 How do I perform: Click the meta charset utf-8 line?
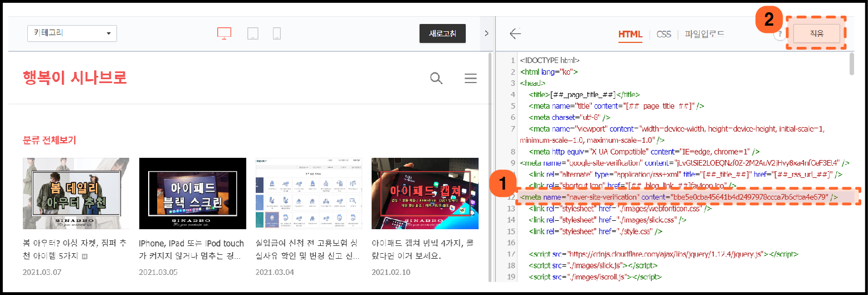[x=570, y=117]
